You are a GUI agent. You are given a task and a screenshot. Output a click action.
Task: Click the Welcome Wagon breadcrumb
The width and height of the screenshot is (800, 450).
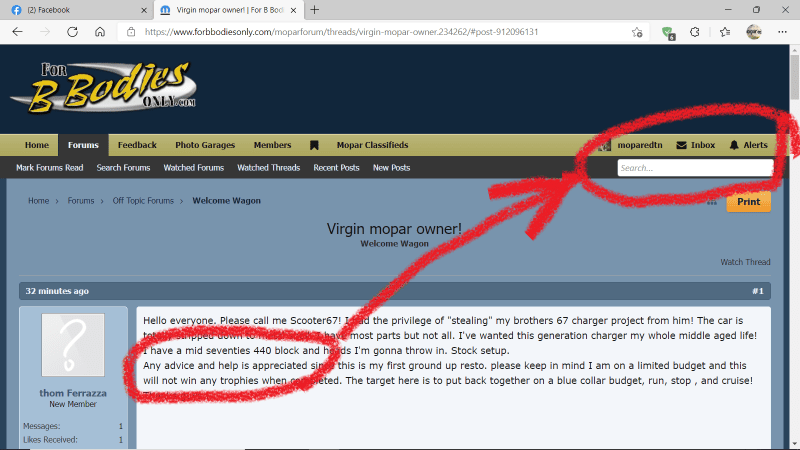[x=227, y=201]
